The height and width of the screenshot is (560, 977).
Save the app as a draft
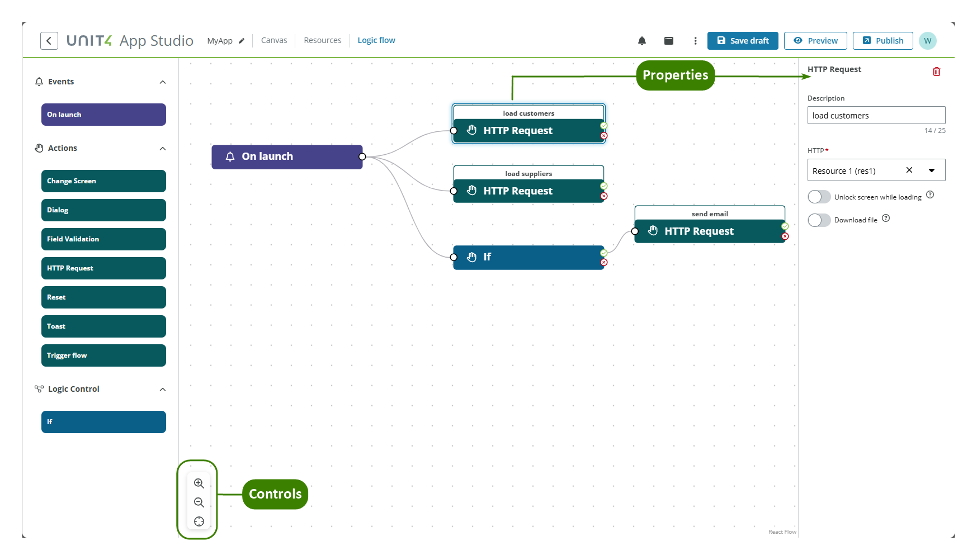(x=742, y=40)
